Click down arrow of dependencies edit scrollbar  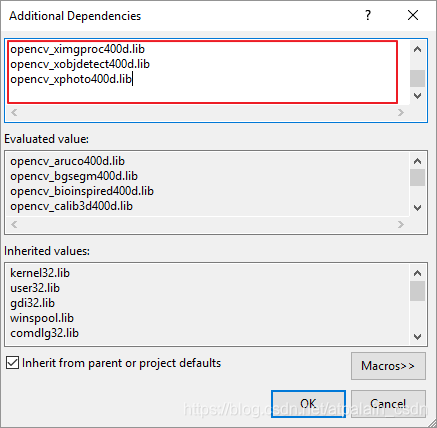pos(417,96)
